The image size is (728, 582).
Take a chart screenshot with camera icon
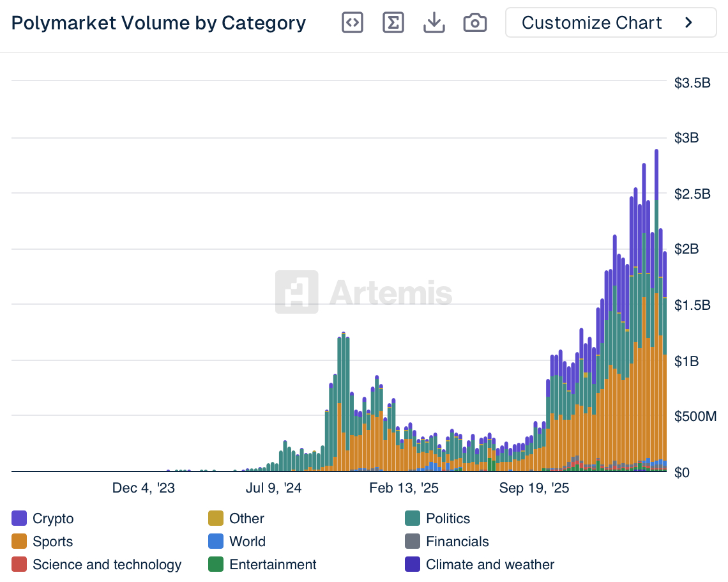(x=475, y=23)
